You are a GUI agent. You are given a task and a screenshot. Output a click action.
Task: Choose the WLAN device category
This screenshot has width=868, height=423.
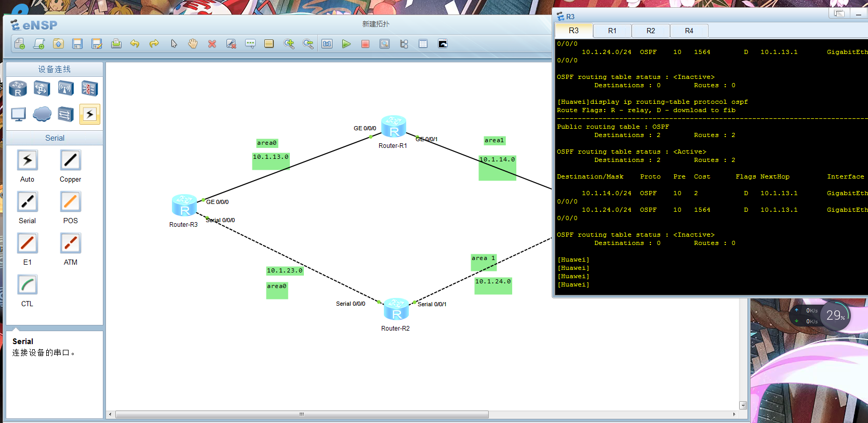pos(65,89)
